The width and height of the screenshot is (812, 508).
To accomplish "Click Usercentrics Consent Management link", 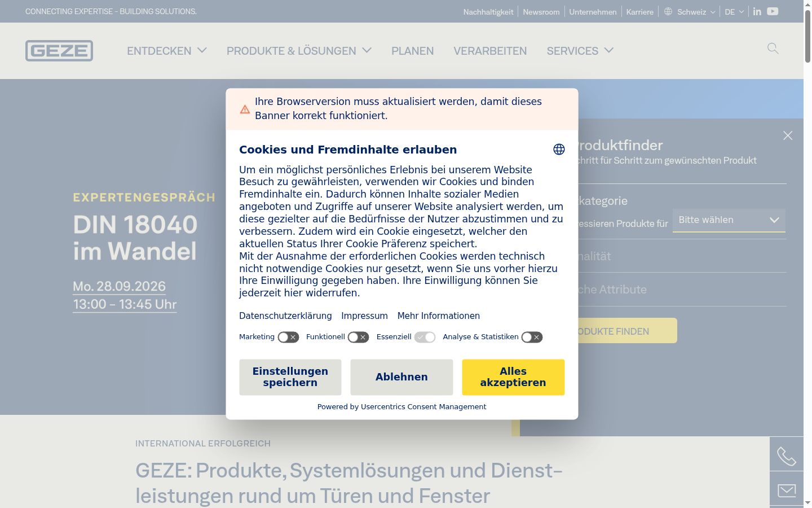I will point(423,407).
